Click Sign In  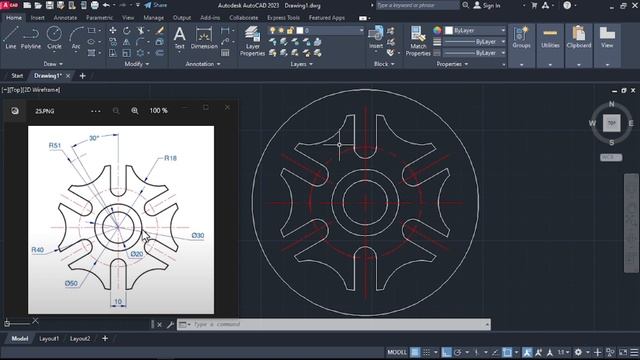[x=487, y=5]
